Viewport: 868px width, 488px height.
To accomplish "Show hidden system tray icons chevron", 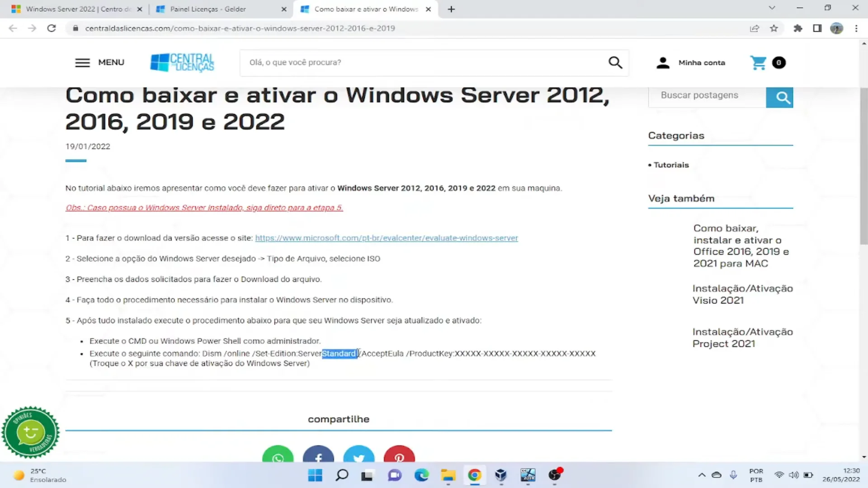I will (x=702, y=475).
